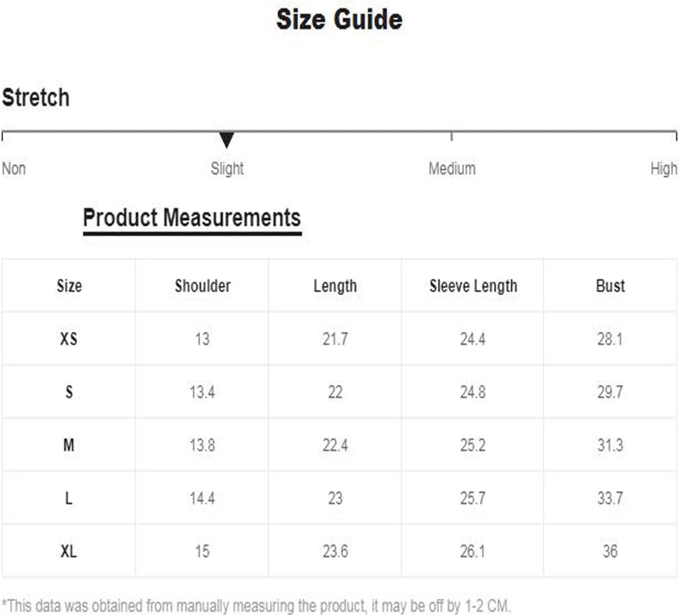Screen dimensions: 680x616
Task: Click the manual measuring disclaimer note
Action: [256, 606]
